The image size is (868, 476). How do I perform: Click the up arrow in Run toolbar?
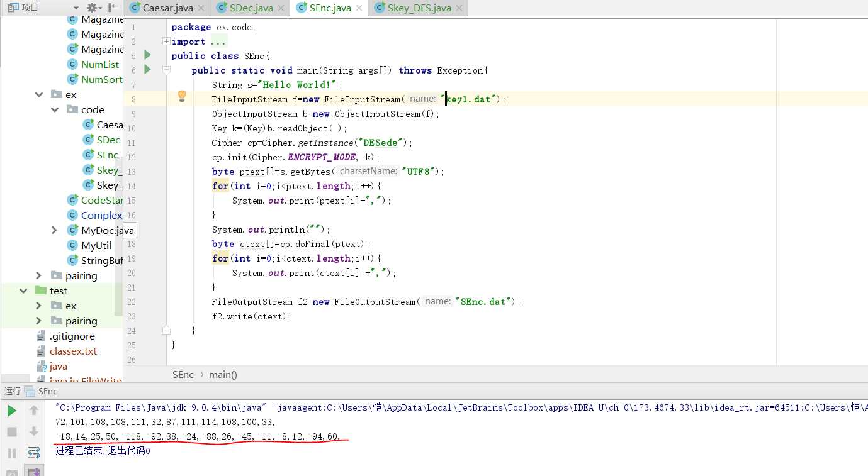point(34,411)
